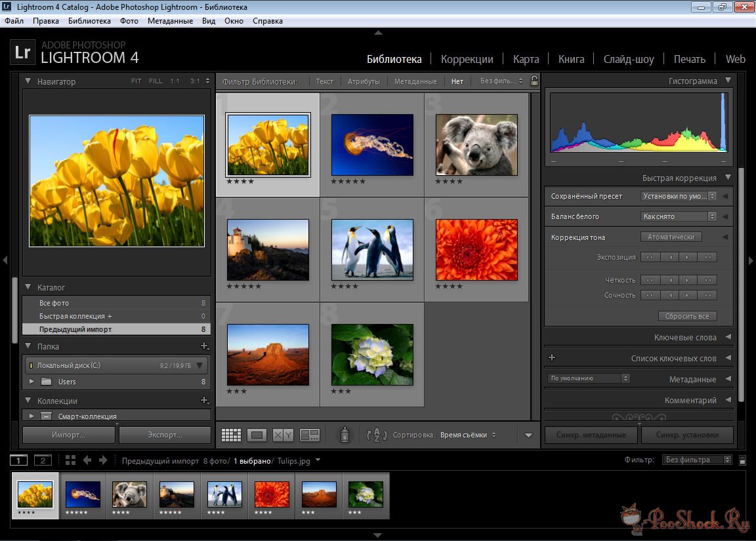Apply automatic tone with Автоматически
Screen dimensions: 756x541
(x=671, y=237)
